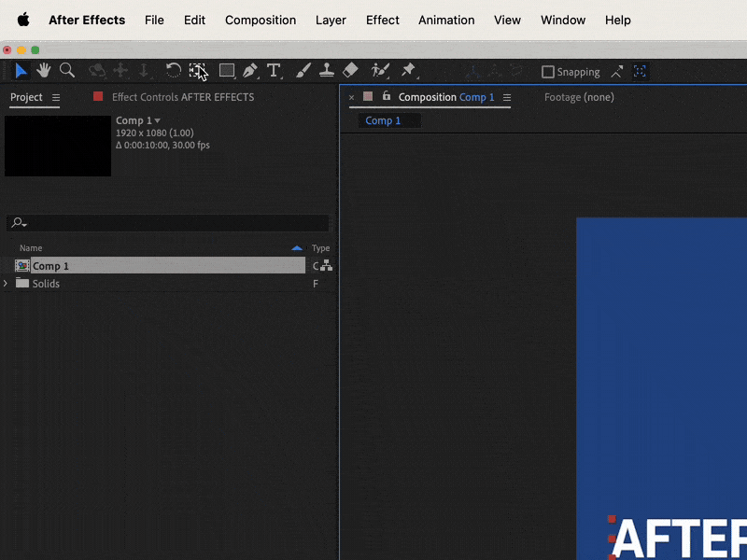The height and width of the screenshot is (560, 747).
Task: Open the Help menu
Action: pos(618,20)
